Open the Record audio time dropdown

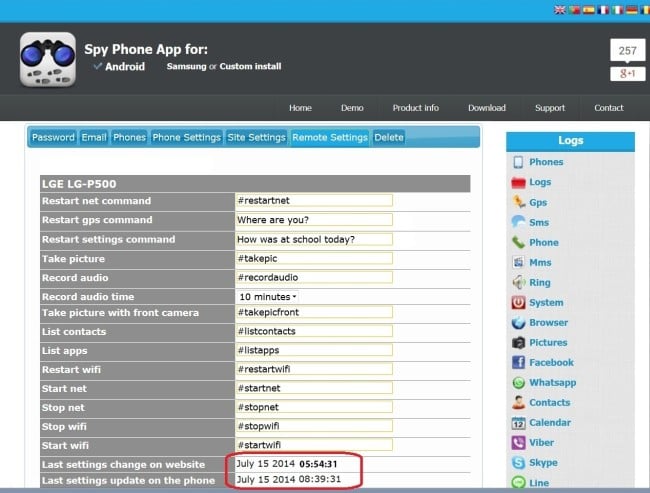click(x=267, y=297)
